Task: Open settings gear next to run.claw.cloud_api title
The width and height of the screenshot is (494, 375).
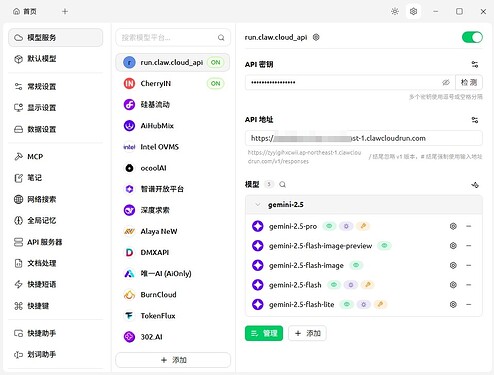Action: coord(316,37)
